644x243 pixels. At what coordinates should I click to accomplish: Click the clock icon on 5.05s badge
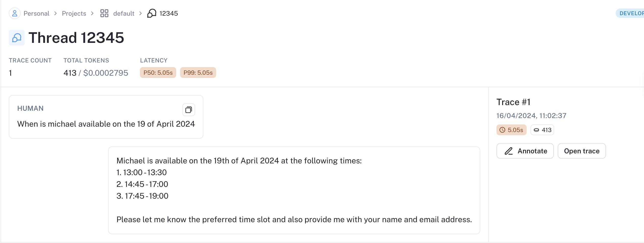pyautogui.click(x=502, y=130)
